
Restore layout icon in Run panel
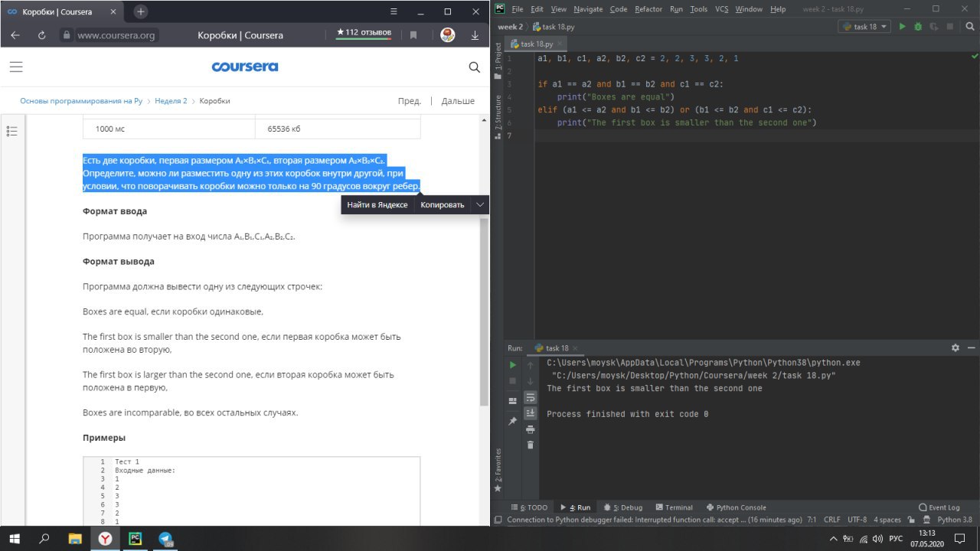pos(513,401)
